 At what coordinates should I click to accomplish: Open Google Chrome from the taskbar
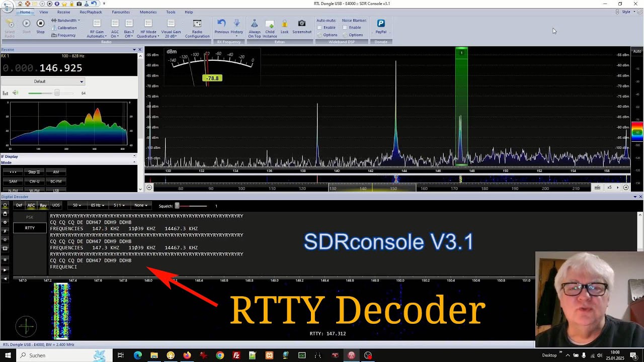click(220, 355)
